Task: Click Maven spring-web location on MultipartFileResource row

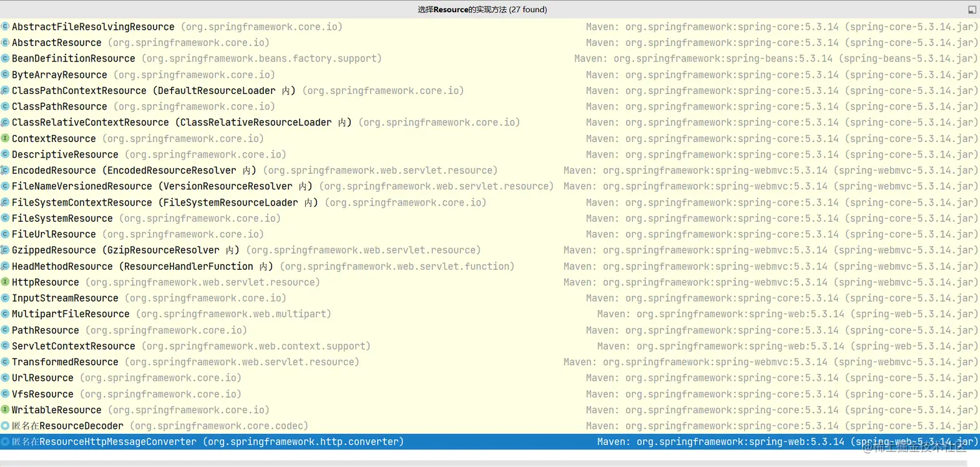Action: pyautogui.click(x=788, y=314)
